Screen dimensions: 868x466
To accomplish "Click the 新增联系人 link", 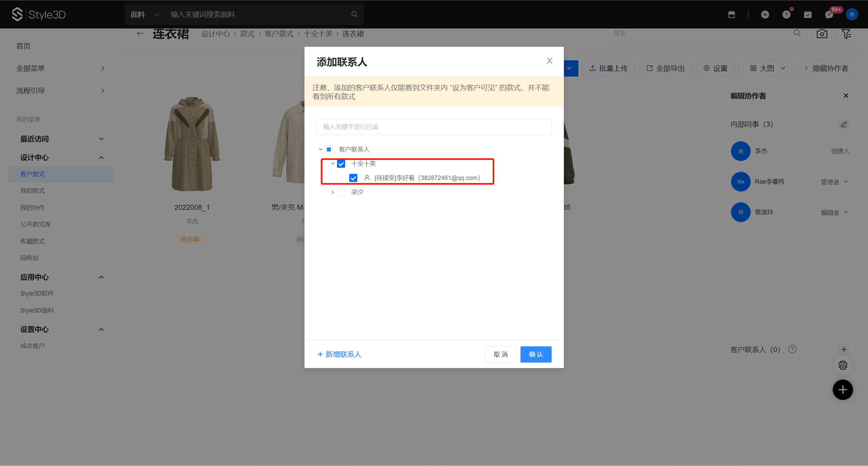I will click(x=339, y=354).
